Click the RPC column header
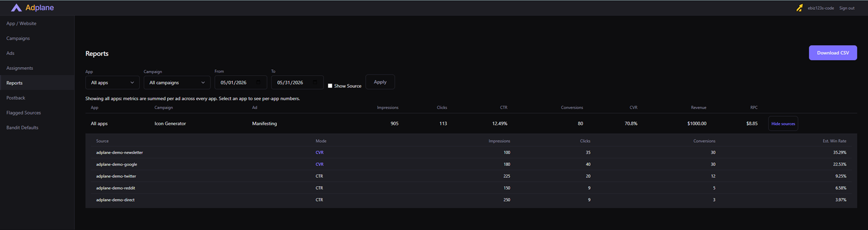Image resolution: width=868 pixels, height=230 pixels. pyautogui.click(x=754, y=107)
